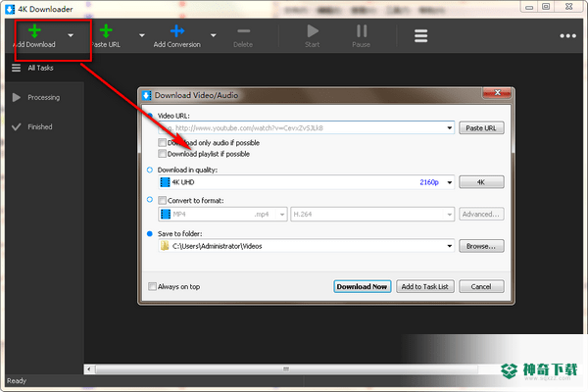Click the Ready status bar text

17,381
